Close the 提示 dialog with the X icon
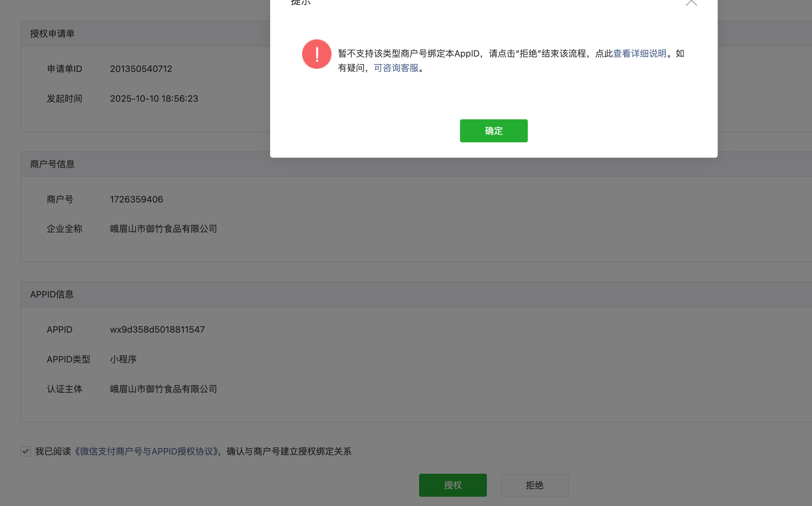Viewport: 812px width, 506px height. coord(691,3)
